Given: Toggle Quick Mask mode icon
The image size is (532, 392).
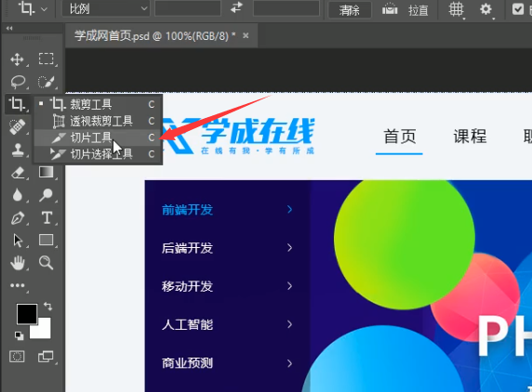Looking at the screenshot, I should pos(17,357).
